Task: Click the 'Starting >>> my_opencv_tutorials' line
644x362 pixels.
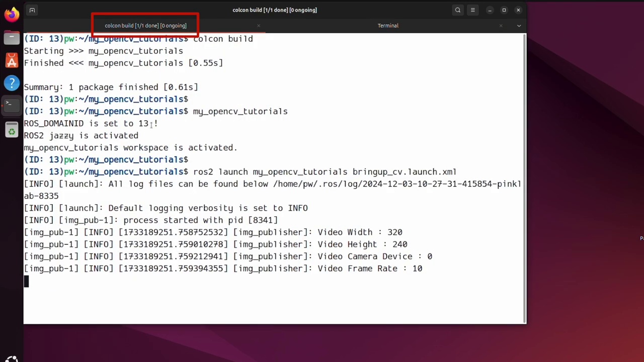Action: pyautogui.click(x=104, y=51)
